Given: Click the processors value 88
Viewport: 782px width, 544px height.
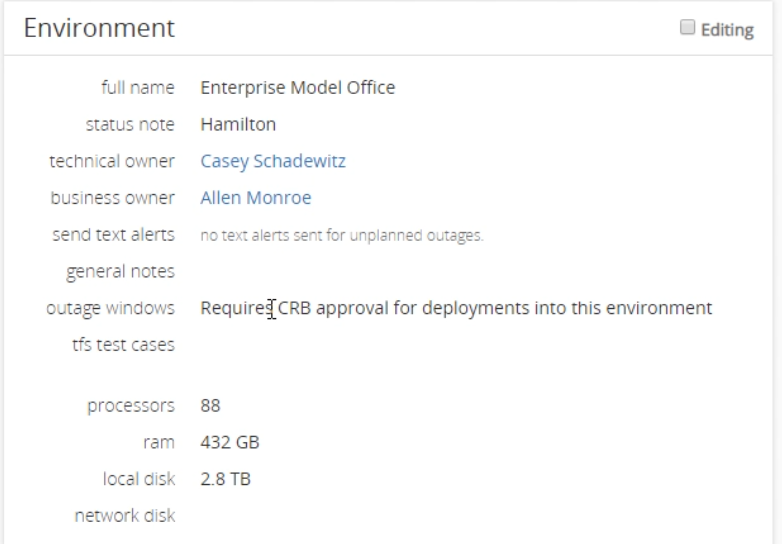Looking at the screenshot, I should point(210,405).
